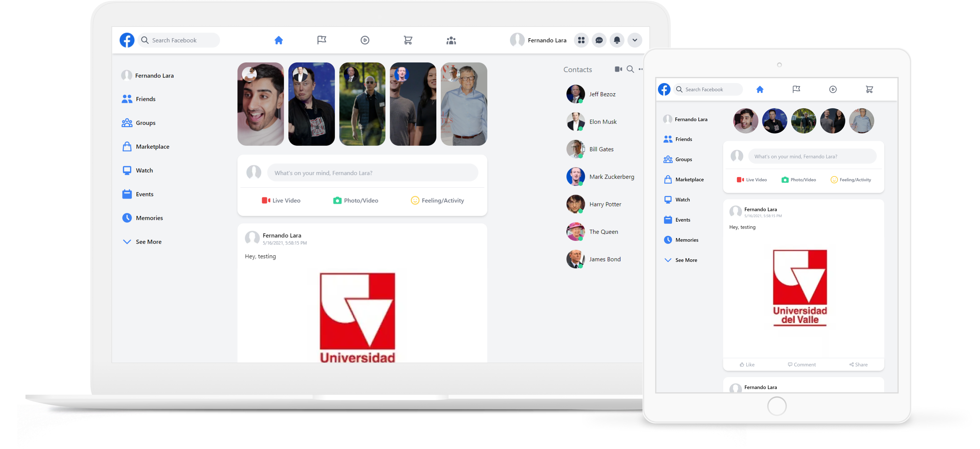The width and height of the screenshot is (980, 449).
Task: Click the Like button on tablet post
Action: tap(747, 364)
